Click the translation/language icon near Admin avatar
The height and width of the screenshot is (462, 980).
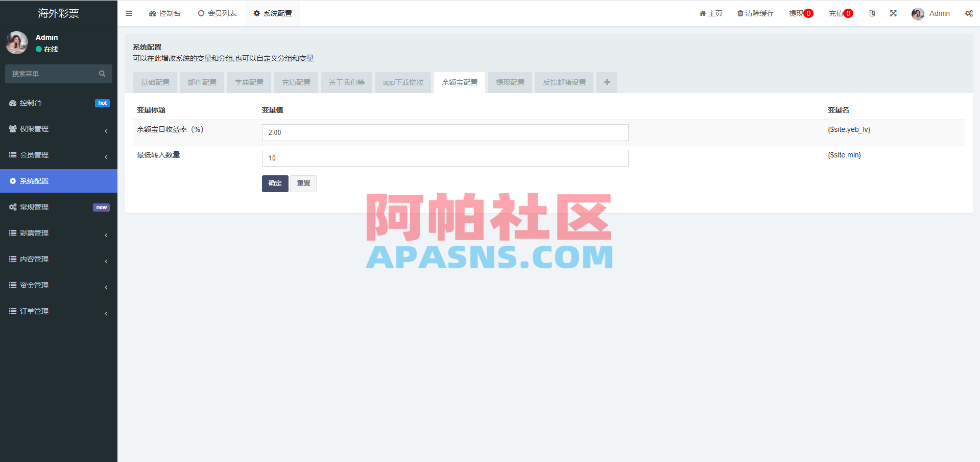click(871, 13)
